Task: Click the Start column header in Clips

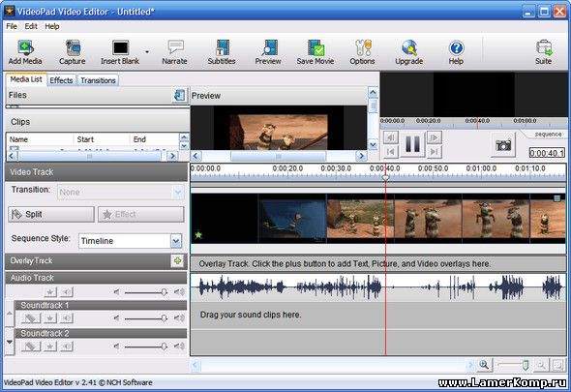Action: [102, 139]
